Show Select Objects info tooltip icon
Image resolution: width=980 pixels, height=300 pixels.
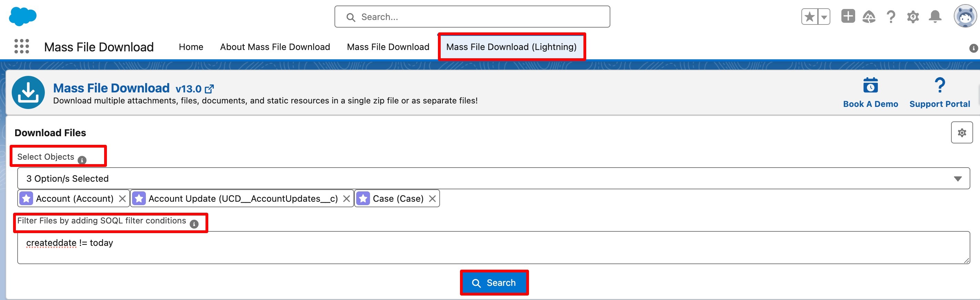82,160
